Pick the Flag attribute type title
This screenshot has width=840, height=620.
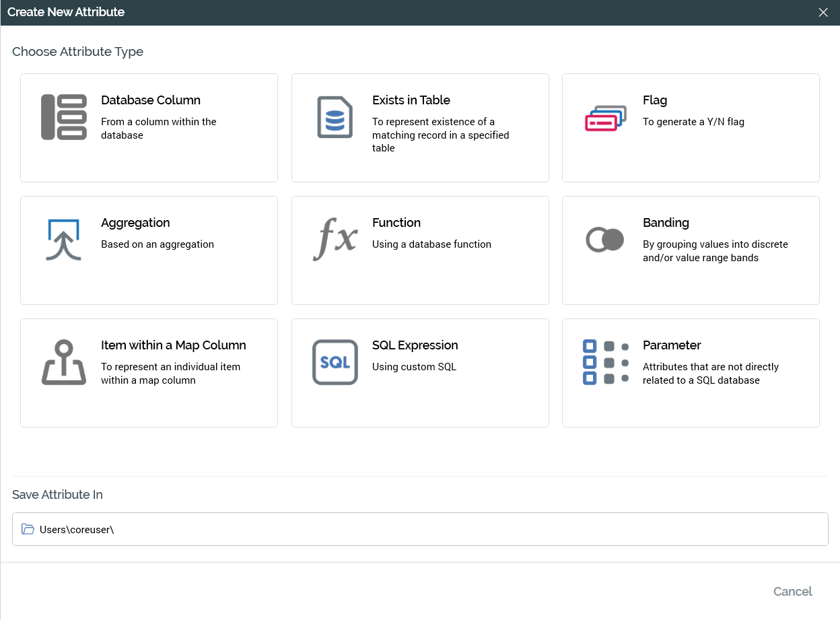click(655, 100)
